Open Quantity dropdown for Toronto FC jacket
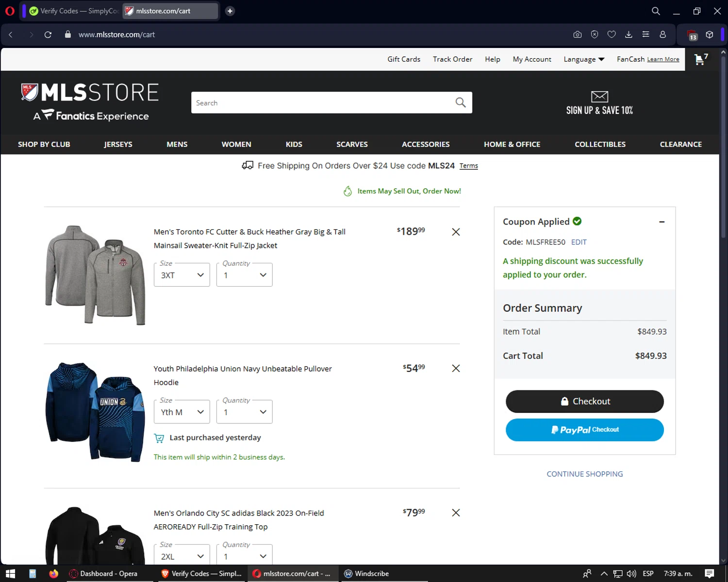Screen dimensions: 728x582 tap(245, 275)
